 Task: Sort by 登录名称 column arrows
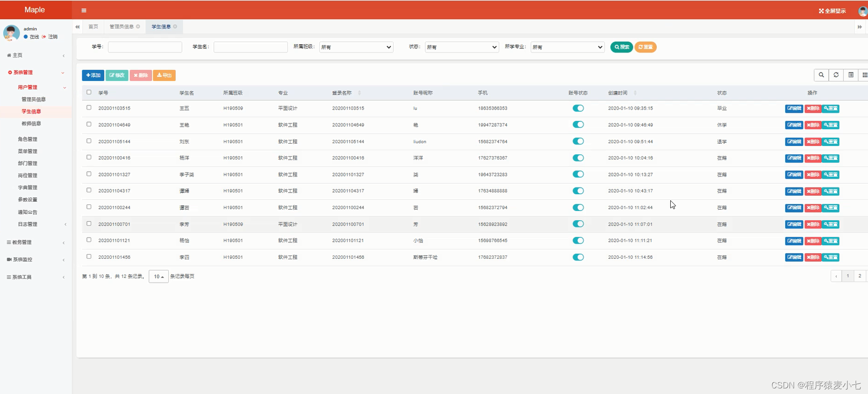click(x=359, y=93)
